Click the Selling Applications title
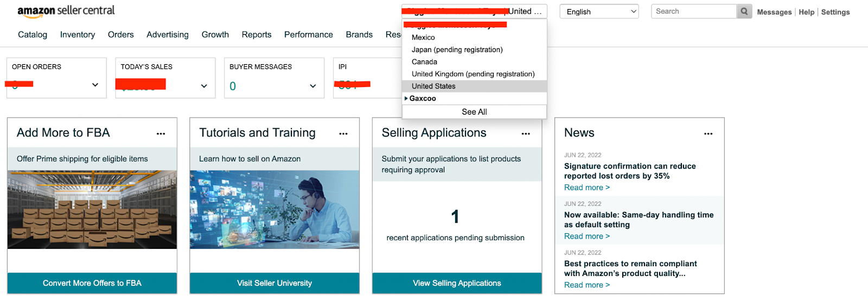Image resolution: width=868 pixels, height=307 pixels. tap(434, 133)
